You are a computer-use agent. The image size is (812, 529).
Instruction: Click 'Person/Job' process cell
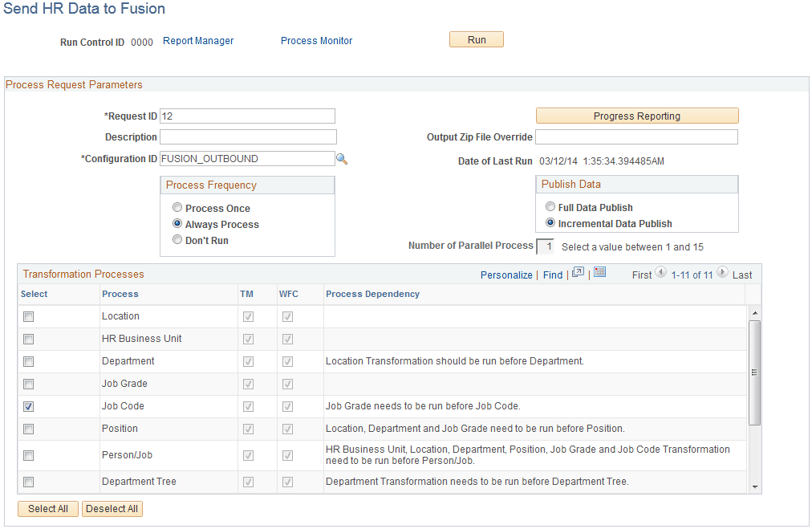(x=127, y=455)
